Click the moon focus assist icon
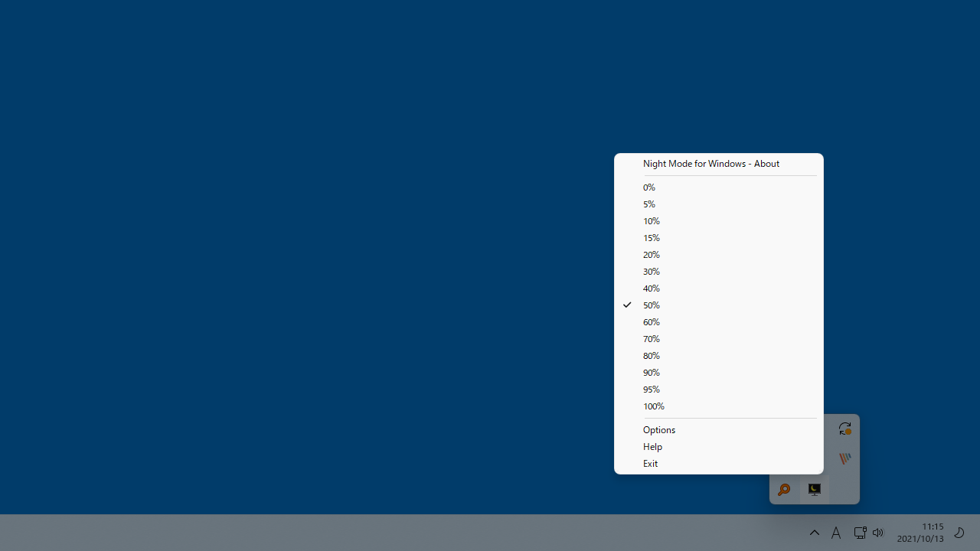 point(959,533)
